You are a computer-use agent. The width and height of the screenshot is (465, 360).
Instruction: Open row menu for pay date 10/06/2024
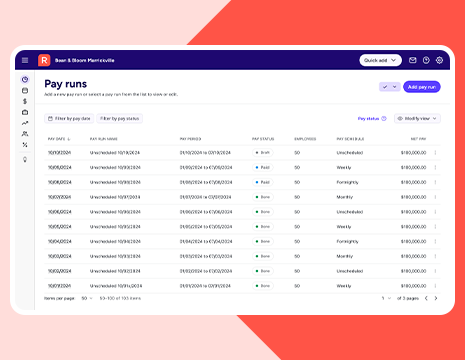(435, 212)
